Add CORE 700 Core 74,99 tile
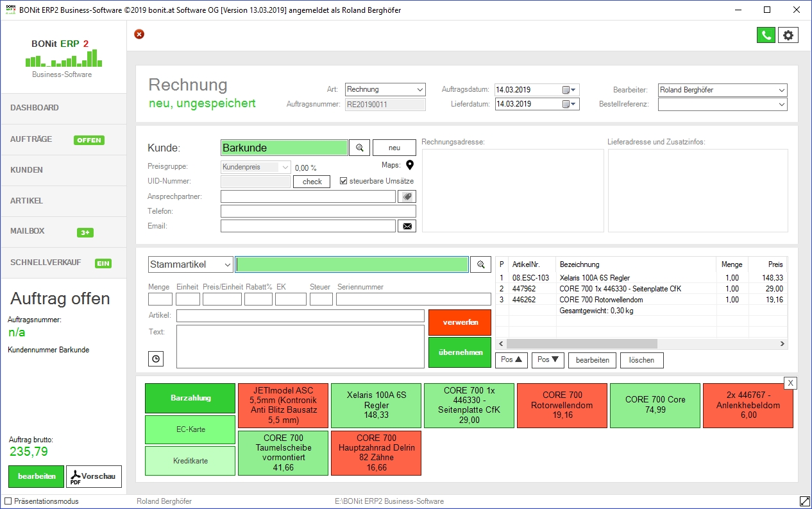812x509 pixels. pos(655,406)
